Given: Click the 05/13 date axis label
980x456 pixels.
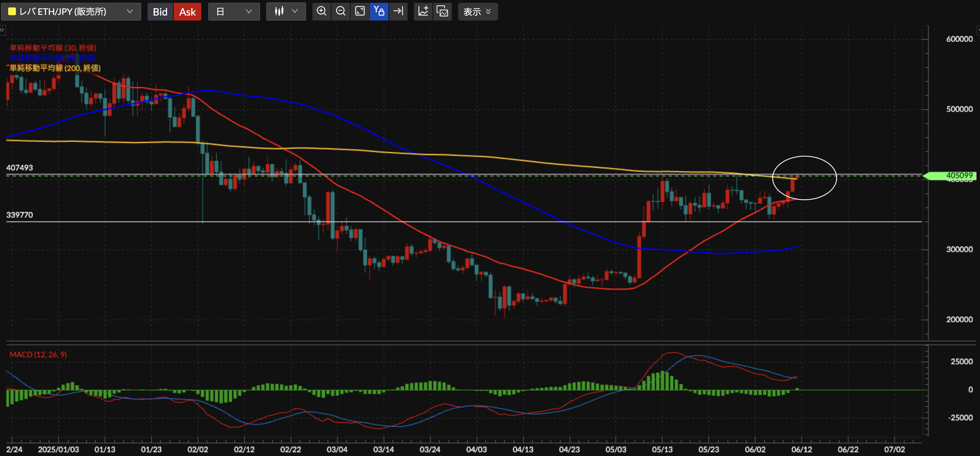Looking at the screenshot, I should (662, 449).
